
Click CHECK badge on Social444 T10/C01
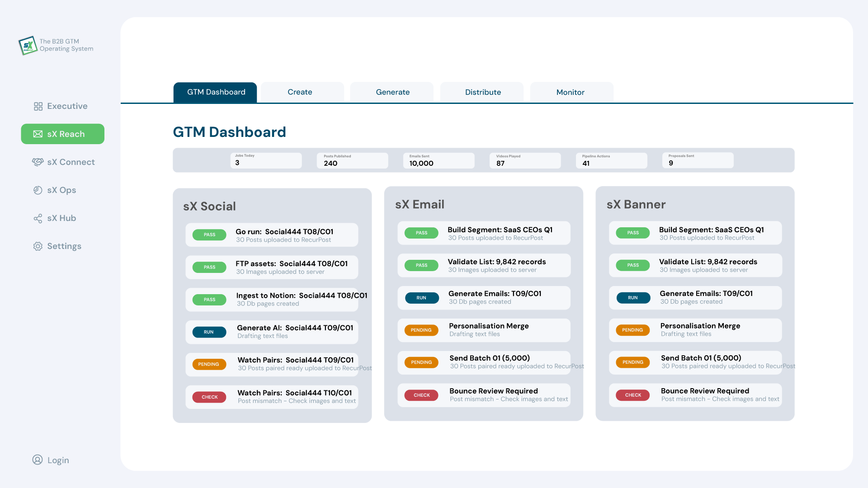[209, 397]
